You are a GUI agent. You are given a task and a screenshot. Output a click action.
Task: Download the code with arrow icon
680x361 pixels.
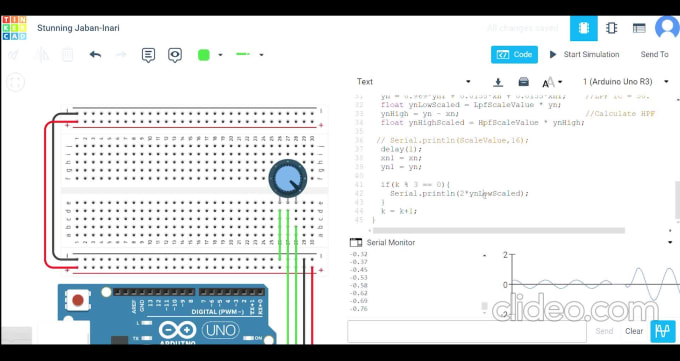tap(498, 82)
